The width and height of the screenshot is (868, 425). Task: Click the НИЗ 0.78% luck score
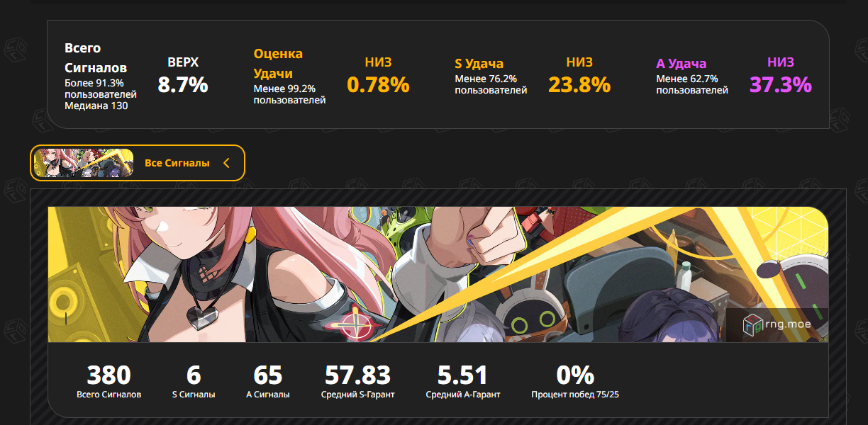(x=378, y=85)
